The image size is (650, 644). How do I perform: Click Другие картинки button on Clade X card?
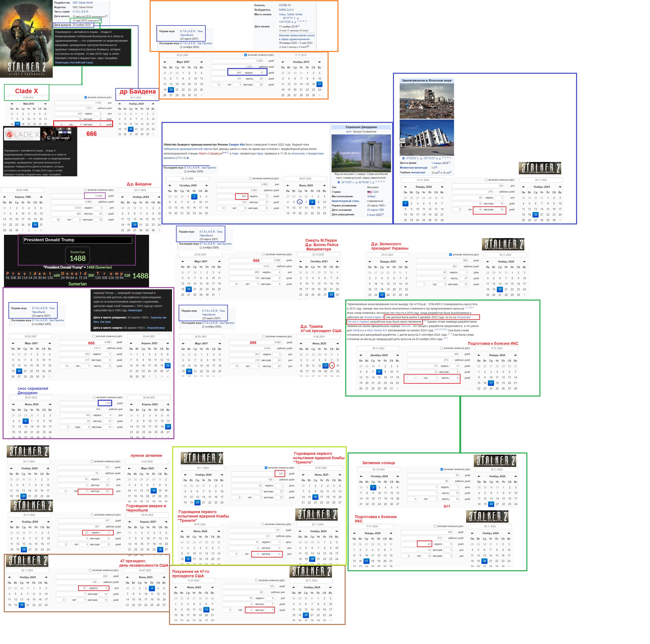point(58,138)
